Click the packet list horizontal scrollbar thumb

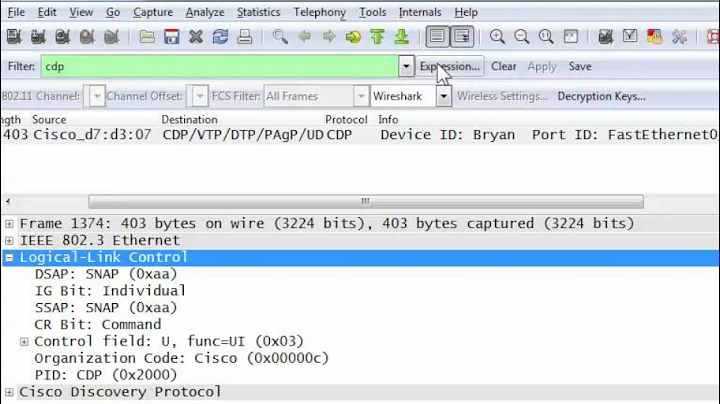(366, 201)
